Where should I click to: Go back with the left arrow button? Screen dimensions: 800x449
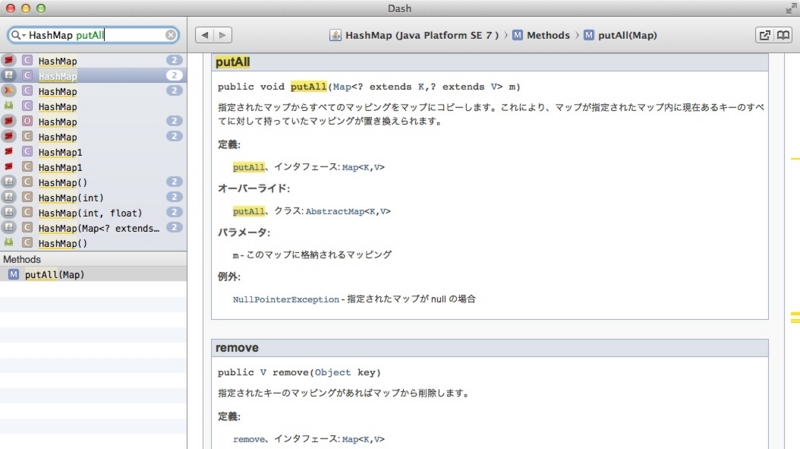205,35
